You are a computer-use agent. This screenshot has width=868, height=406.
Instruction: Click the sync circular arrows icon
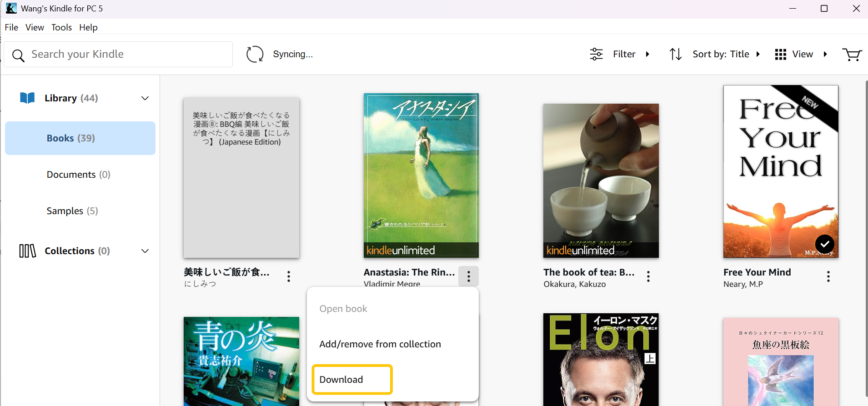coord(255,54)
